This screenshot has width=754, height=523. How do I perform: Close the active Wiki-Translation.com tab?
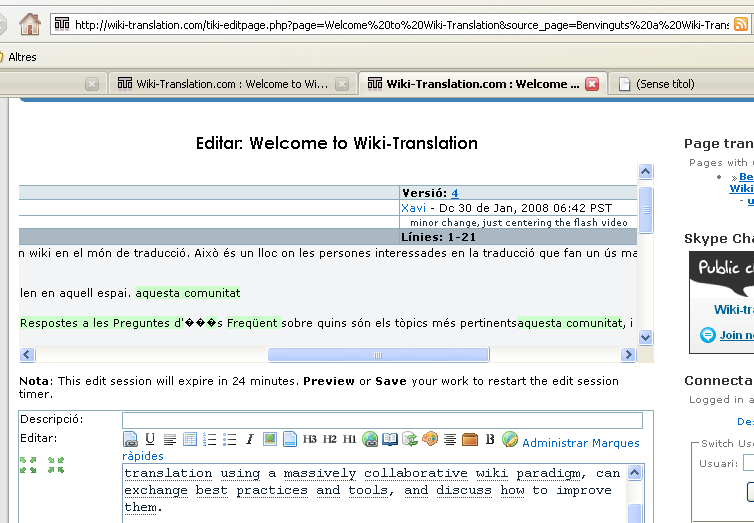592,84
